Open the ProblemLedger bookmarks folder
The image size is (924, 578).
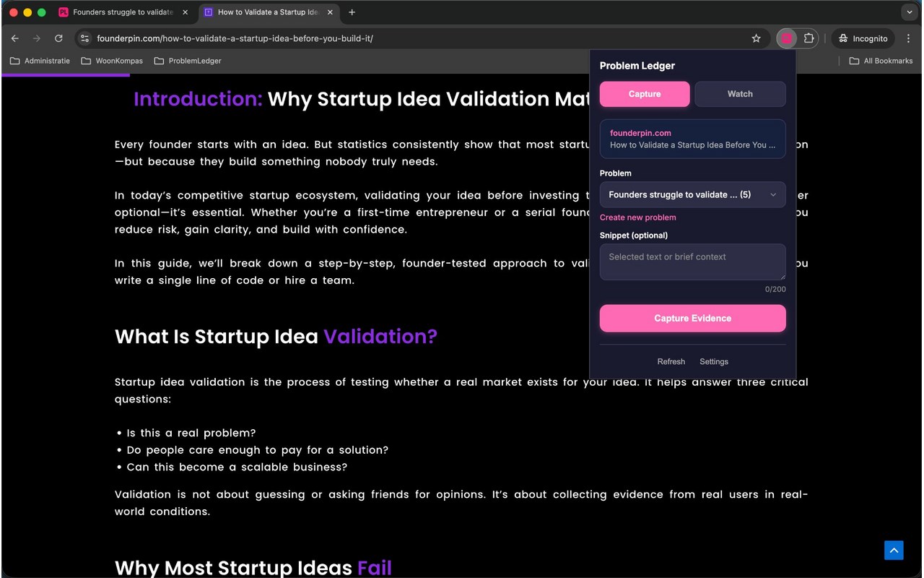tap(188, 61)
